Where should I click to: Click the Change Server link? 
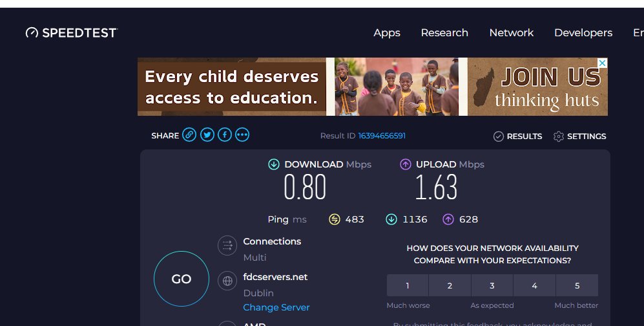click(276, 307)
